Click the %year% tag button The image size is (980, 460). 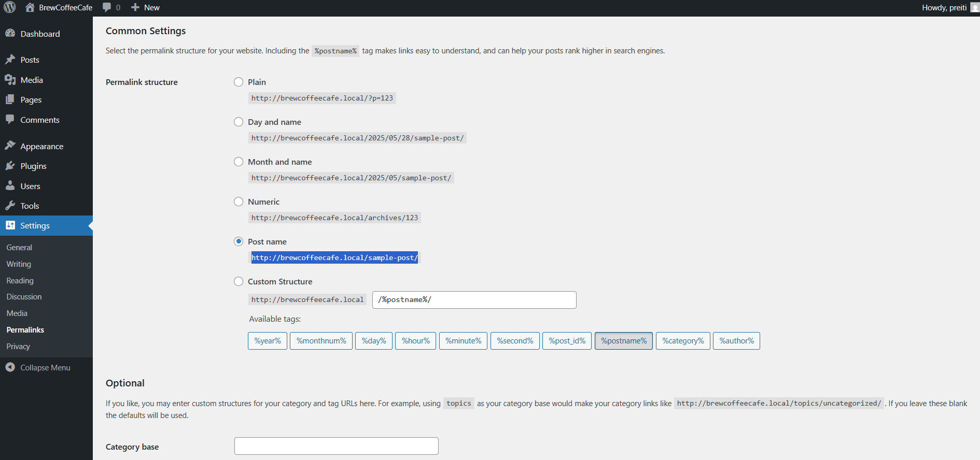pos(268,341)
